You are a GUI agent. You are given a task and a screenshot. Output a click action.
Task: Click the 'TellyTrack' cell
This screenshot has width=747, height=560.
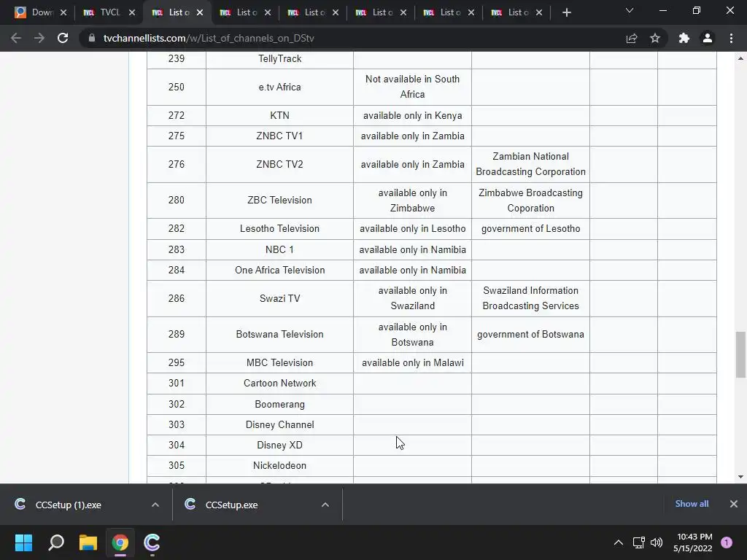pos(279,59)
